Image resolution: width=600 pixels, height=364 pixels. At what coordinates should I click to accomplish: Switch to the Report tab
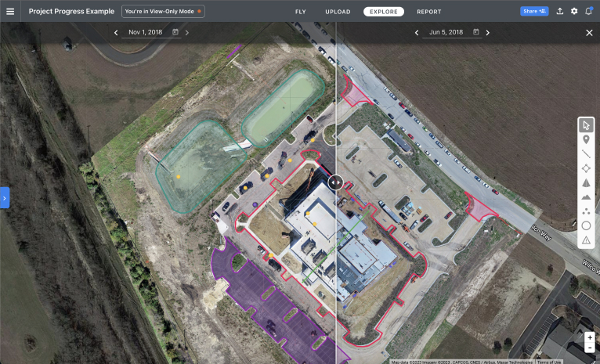428,12
